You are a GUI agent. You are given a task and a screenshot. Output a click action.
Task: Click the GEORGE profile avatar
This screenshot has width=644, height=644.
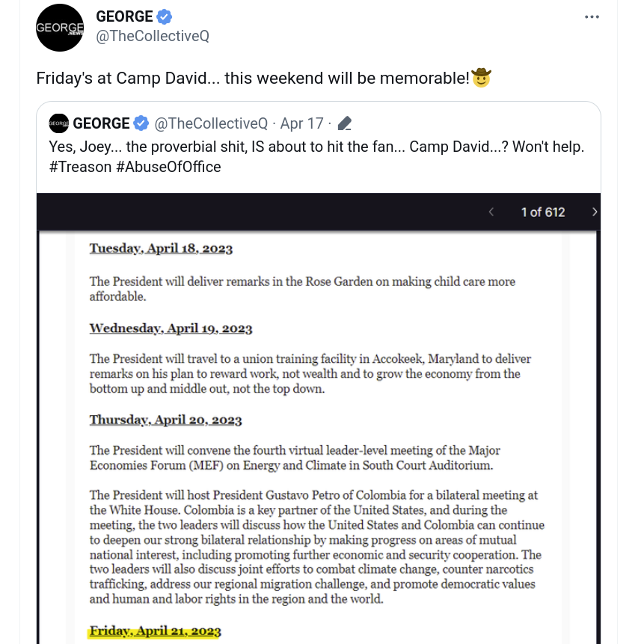60,28
